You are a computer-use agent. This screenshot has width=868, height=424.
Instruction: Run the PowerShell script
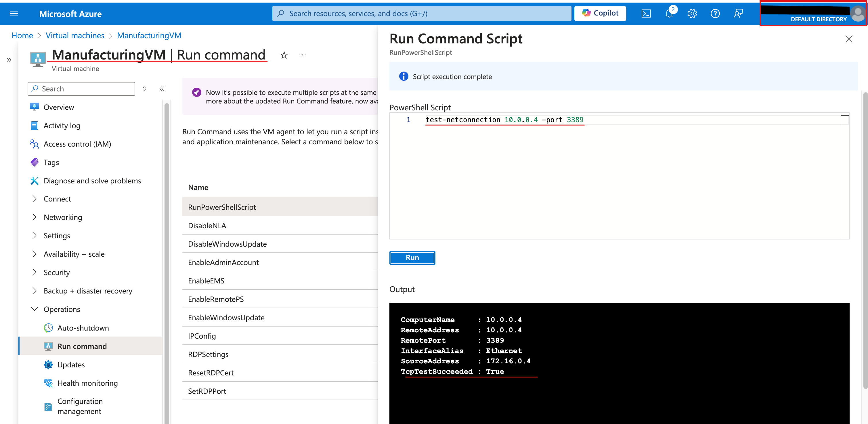coord(412,258)
